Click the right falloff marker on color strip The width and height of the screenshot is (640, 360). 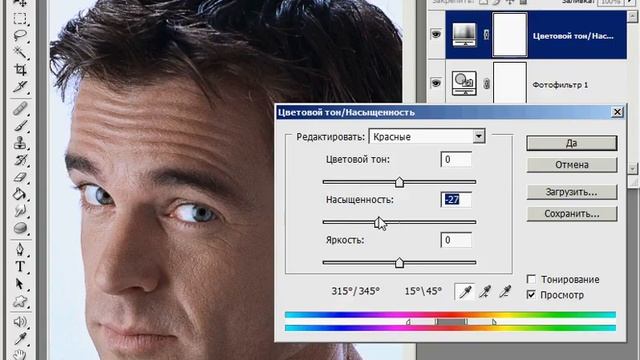click(x=494, y=322)
